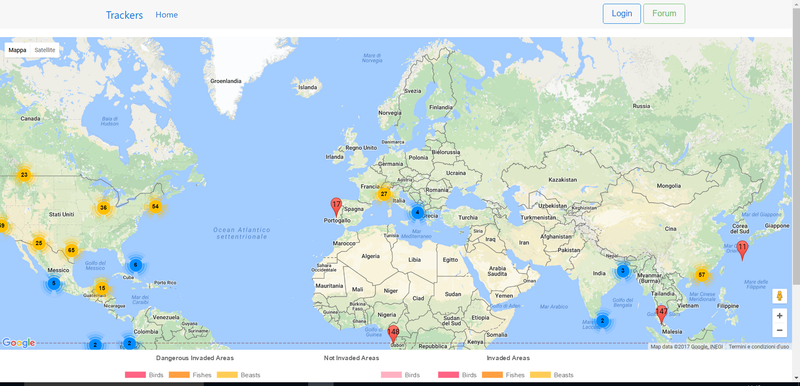Screen dimensions: 800x386
Task: Zoom out with the minus button
Action: 779,330
